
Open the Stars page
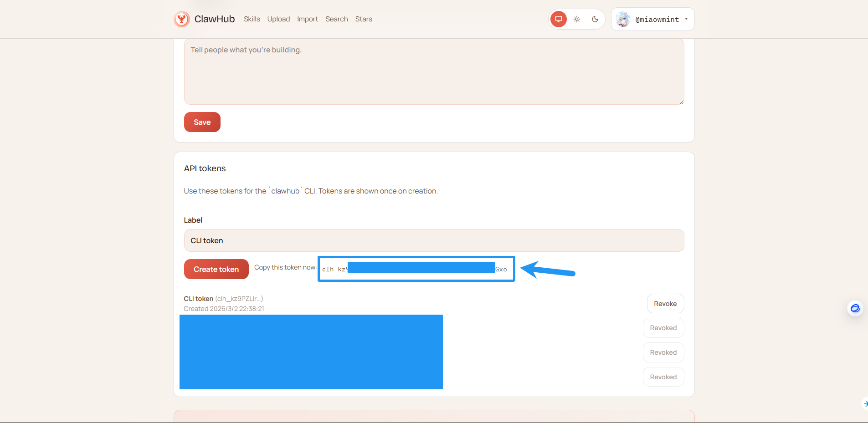coord(364,19)
